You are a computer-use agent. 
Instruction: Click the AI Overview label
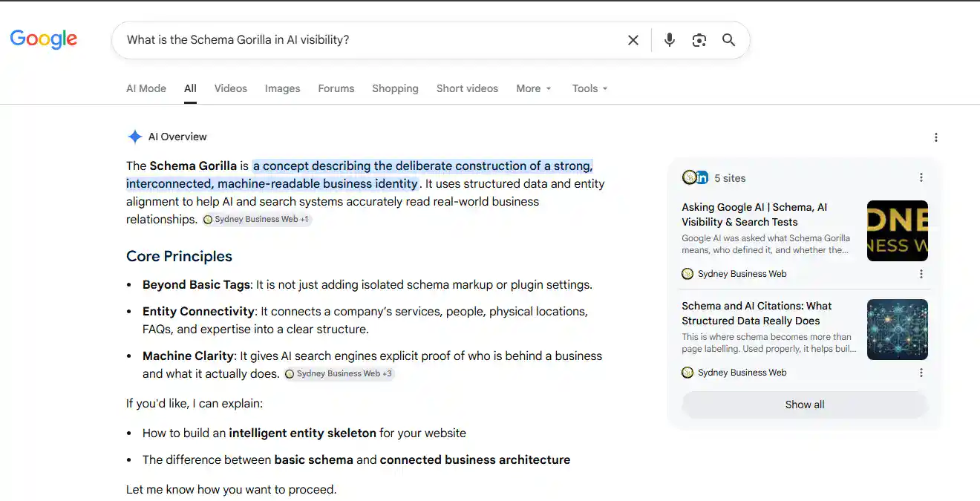click(177, 137)
